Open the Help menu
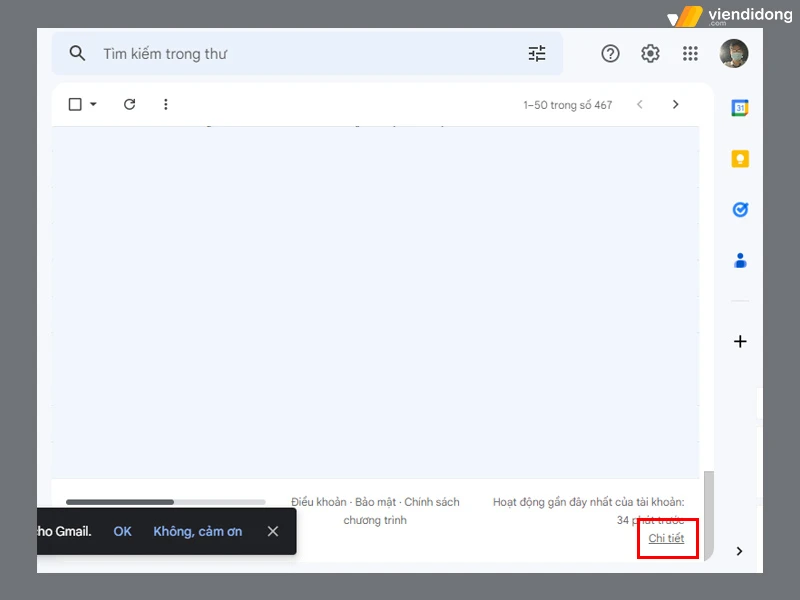The height and width of the screenshot is (600, 800). tap(610, 53)
